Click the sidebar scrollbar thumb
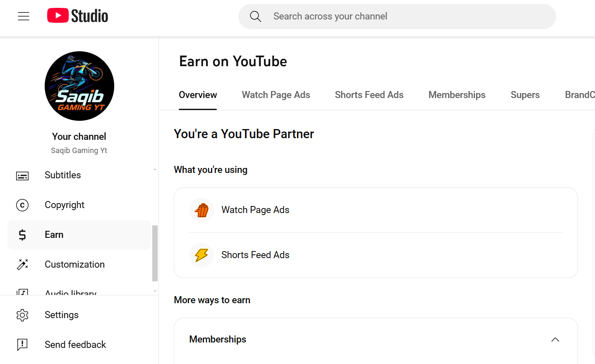This screenshot has height=364, width=595. [x=155, y=253]
